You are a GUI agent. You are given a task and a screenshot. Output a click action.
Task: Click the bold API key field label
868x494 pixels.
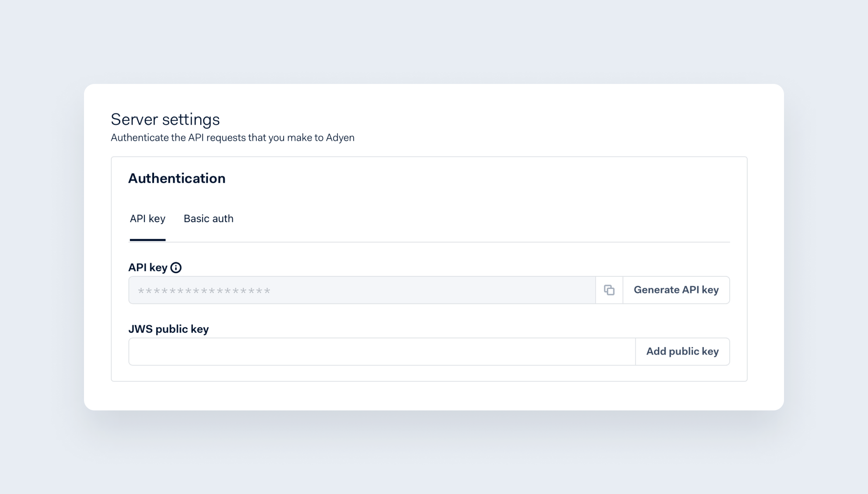pyautogui.click(x=148, y=268)
